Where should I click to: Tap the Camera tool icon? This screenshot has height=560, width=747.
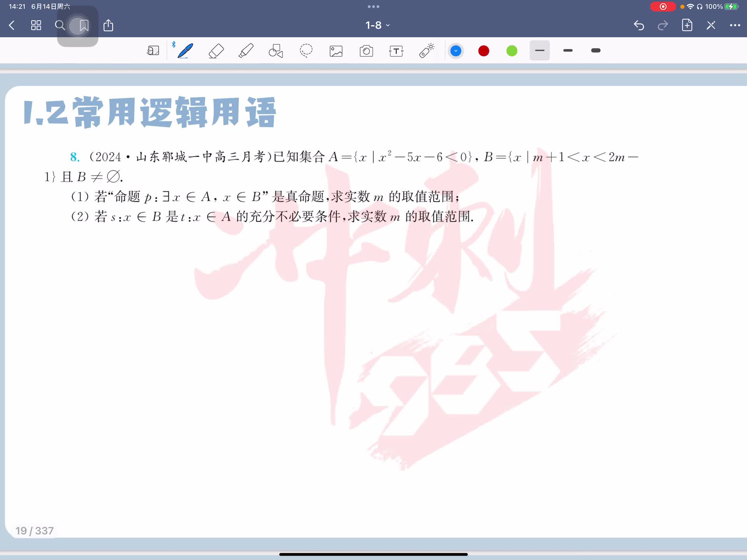[366, 51]
